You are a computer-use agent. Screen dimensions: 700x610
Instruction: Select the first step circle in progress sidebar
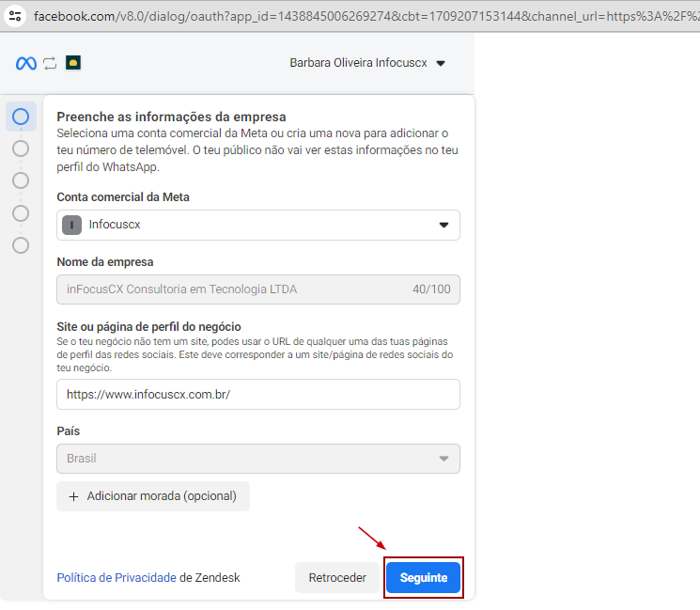[x=21, y=117]
